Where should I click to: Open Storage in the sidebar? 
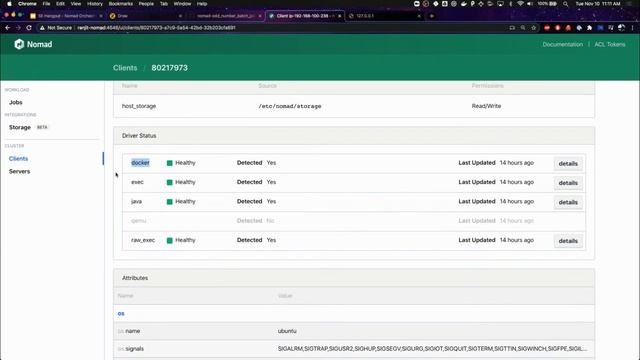click(x=20, y=127)
